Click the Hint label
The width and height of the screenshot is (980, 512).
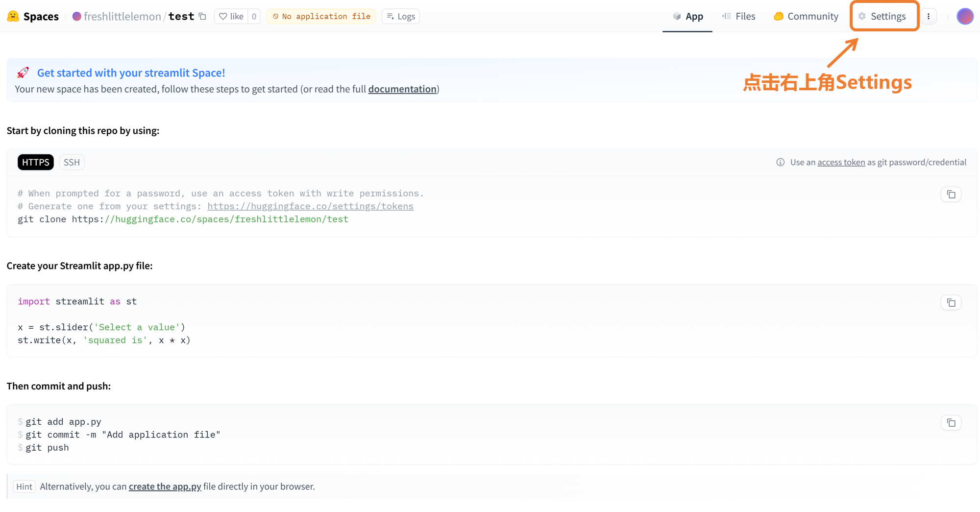tap(24, 487)
